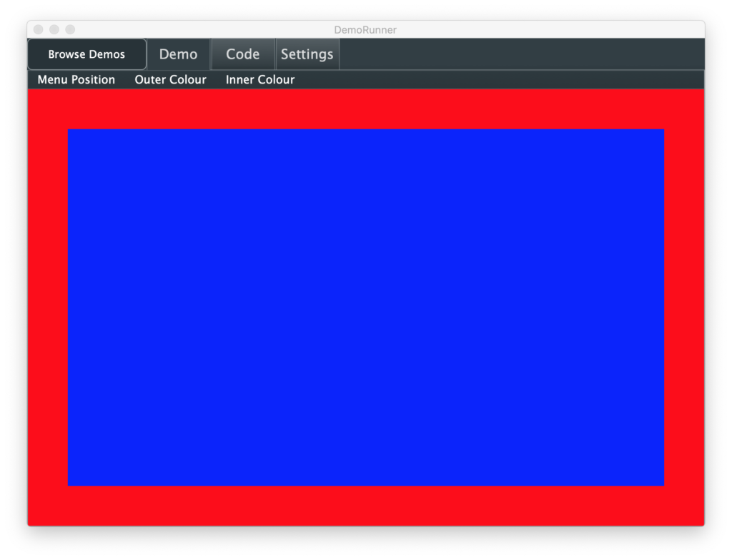Click the top-left corner of the blue rectangle
The height and width of the screenshot is (560, 732).
pyautogui.click(x=71, y=132)
